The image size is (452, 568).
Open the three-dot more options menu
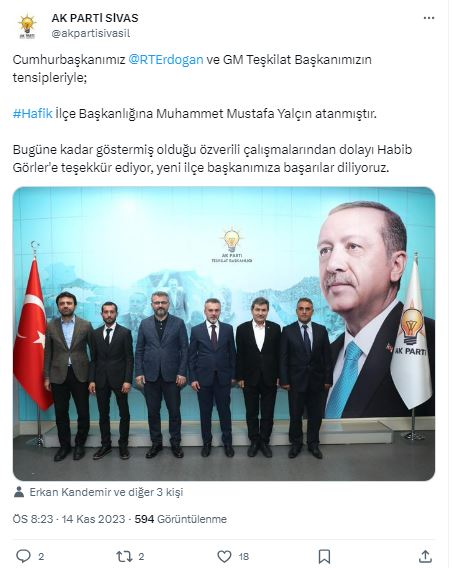[429, 18]
